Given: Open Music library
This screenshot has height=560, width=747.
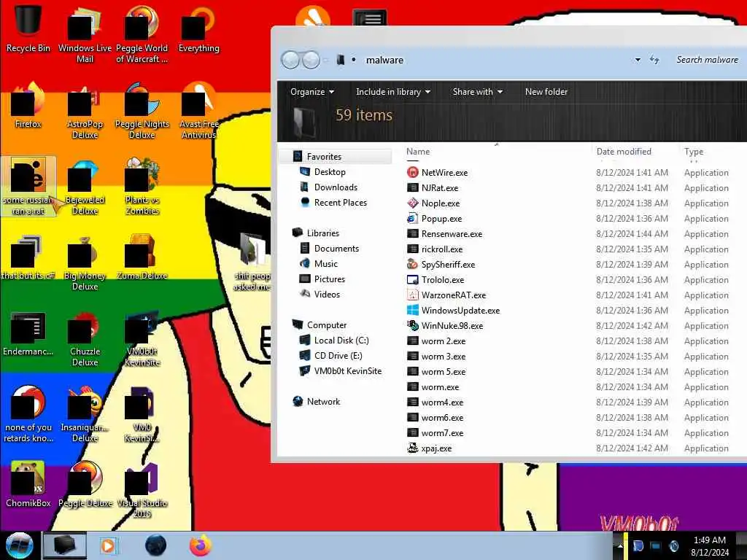Looking at the screenshot, I should coord(325,263).
